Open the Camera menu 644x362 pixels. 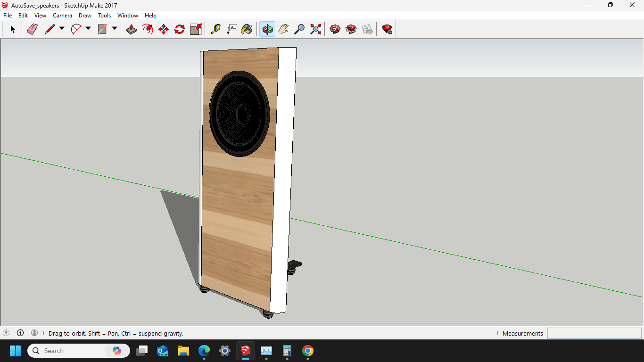63,15
